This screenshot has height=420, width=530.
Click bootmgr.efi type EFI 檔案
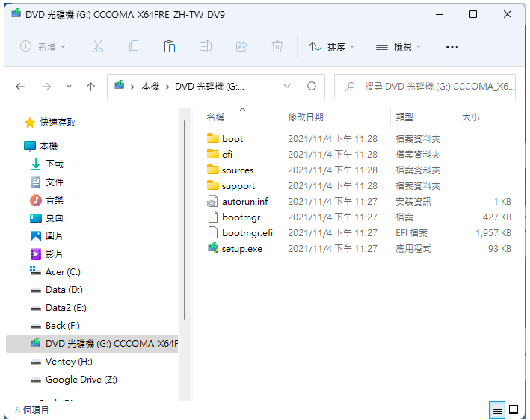411,233
